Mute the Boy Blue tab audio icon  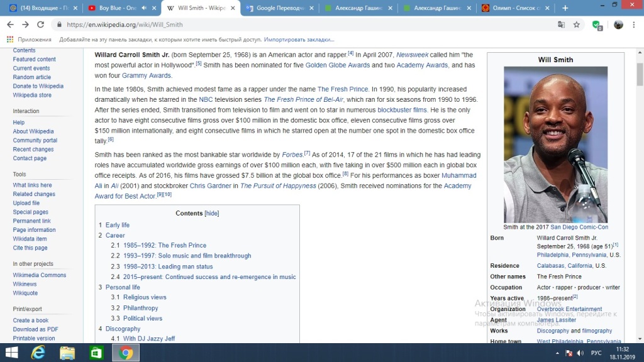click(x=144, y=8)
